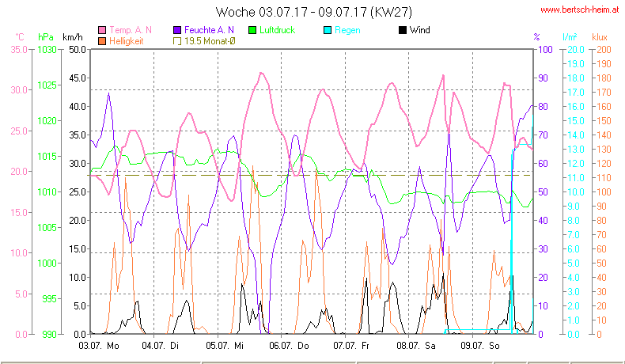The width and height of the screenshot is (625, 364).
Task: Select the klux axis unit label
Action: (x=600, y=37)
